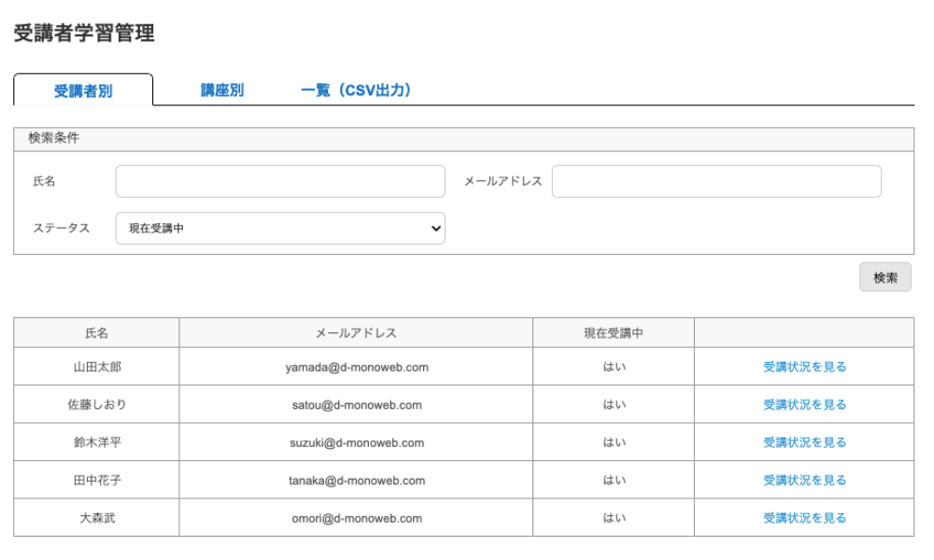934x560 pixels.
Task: Click email yamada@d-monoweb.com
Action: pyautogui.click(x=357, y=367)
